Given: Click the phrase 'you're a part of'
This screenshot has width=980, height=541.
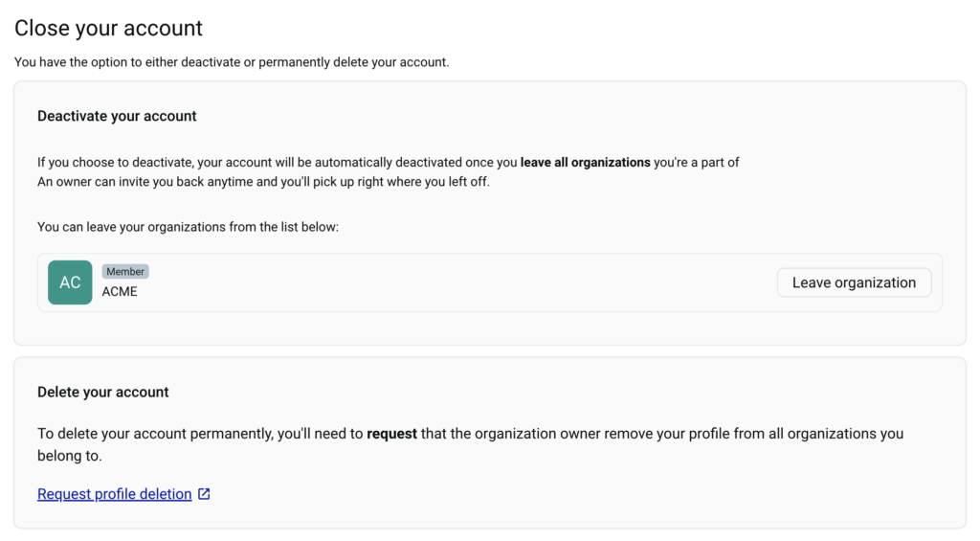Looking at the screenshot, I should tap(697, 163).
